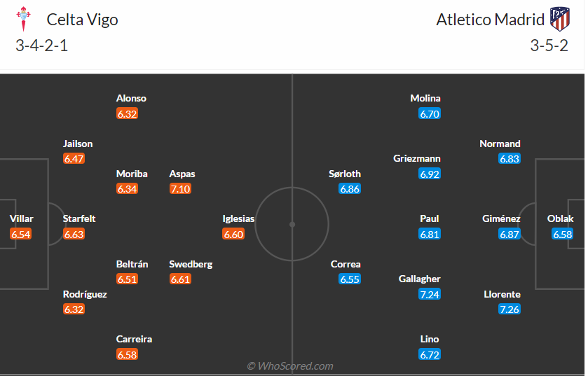Select player Swedberg's name
The height and width of the screenshot is (376, 588).
pos(191,264)
